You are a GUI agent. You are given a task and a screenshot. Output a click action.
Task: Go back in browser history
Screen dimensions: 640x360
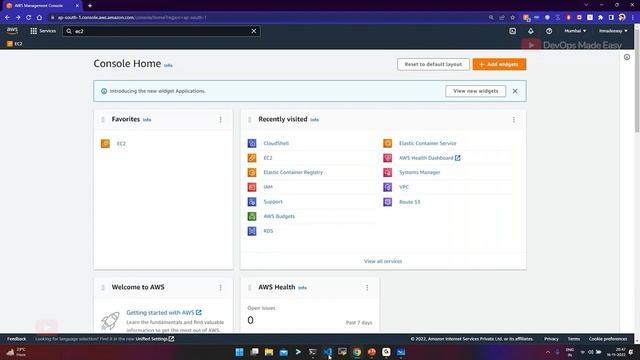click(7, 18)
